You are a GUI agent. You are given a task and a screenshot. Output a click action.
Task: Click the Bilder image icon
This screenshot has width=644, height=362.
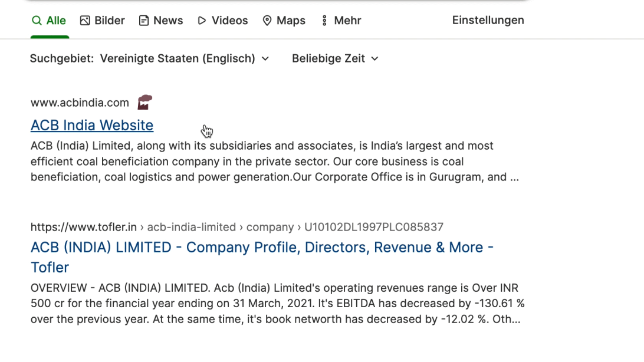click(85, 21)
